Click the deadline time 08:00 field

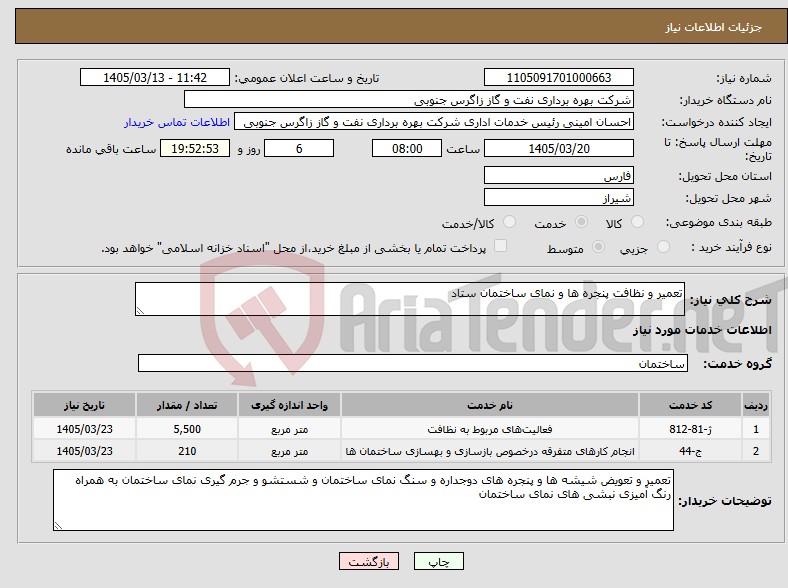(407, 148)
